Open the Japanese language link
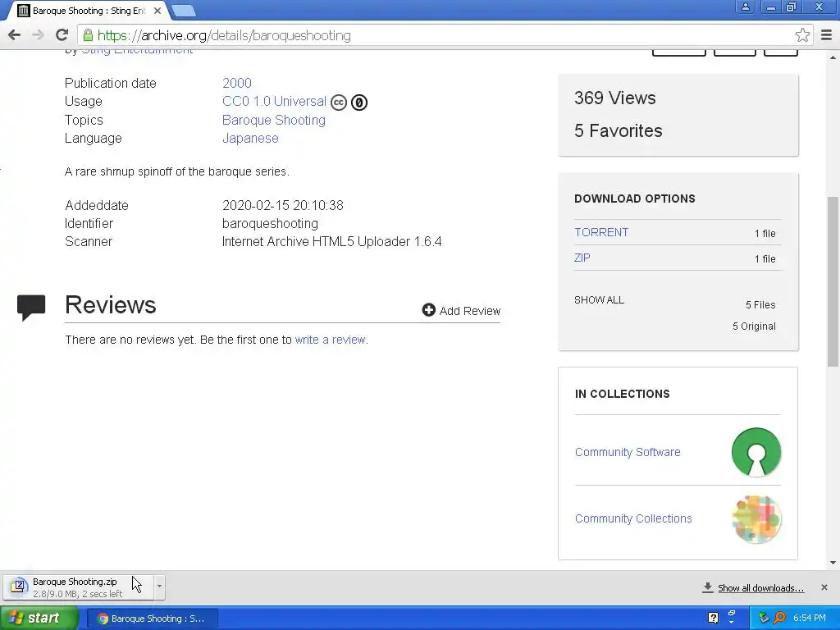840x630 pixels. pyautogui.click(x=250, y=138)
